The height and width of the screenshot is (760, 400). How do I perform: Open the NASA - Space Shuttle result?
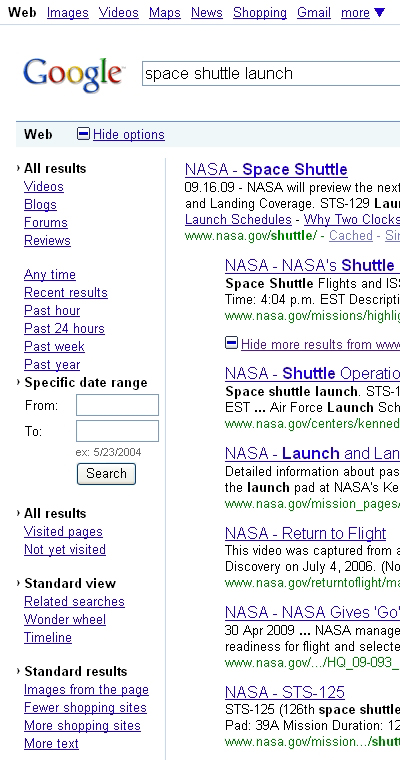coord(266,169)
